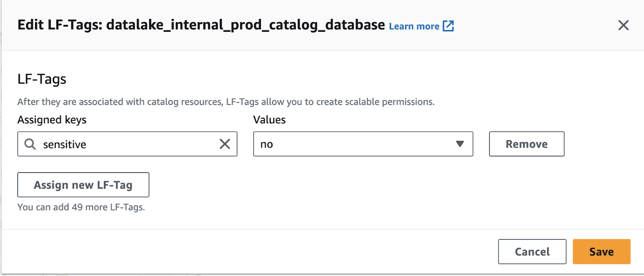The height and width of the screenshot is (276, 644).
Task: Click the scalable permissions description text
Action: [x=225, y=102]
